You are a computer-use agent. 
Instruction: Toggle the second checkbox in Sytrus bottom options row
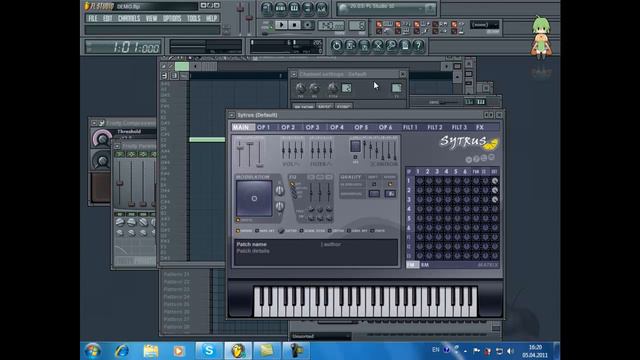(257, 231)
